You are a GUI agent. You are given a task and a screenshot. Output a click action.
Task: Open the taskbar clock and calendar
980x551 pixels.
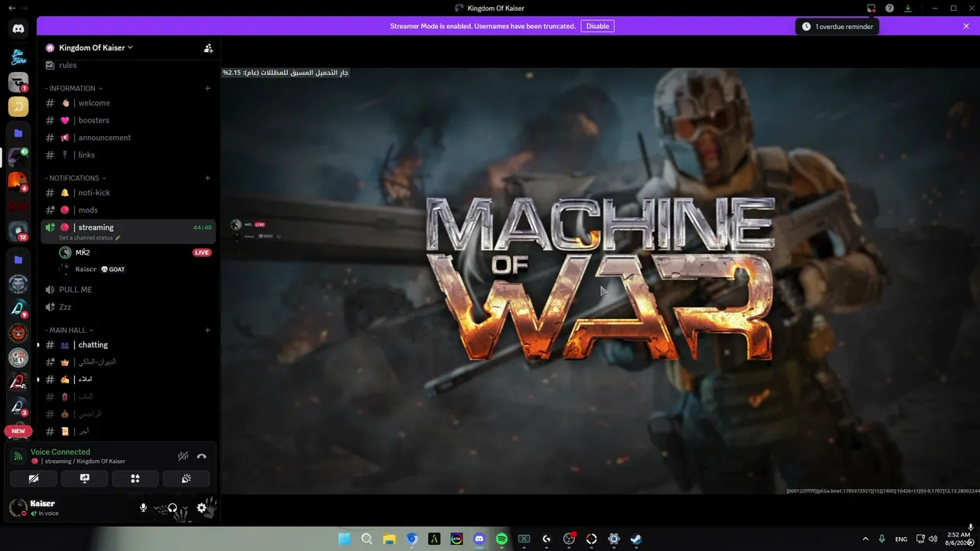[x=958, y=539]
